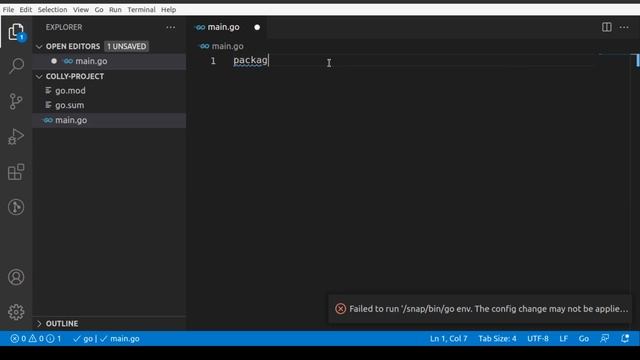Viewport: 640px width, 360px height.
Task: Open the Run and Debug view
Action: click(16, 136)
